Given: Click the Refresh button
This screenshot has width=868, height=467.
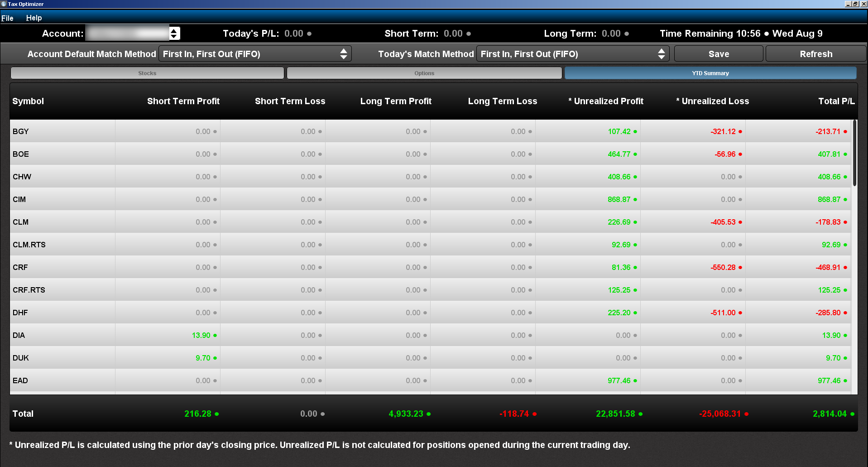Looking at the screenshot, I should [816, 54].
